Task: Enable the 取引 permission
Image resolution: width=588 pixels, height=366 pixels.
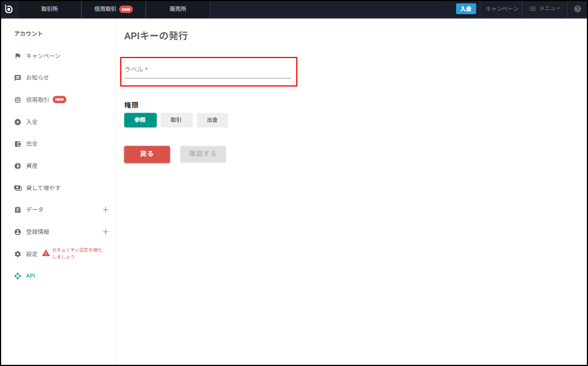Action: pos(177,120)
